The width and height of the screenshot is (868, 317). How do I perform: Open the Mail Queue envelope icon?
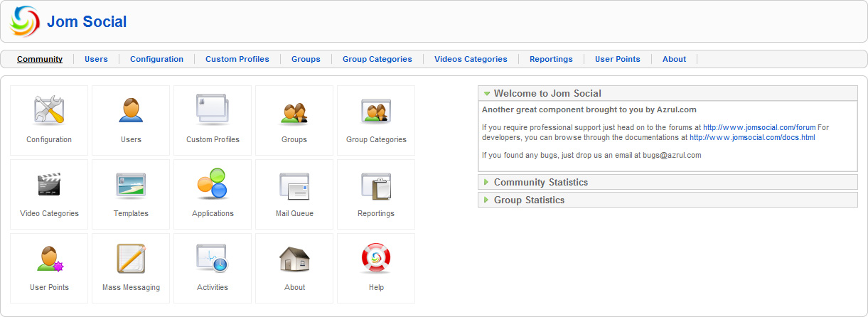(294, 185)
